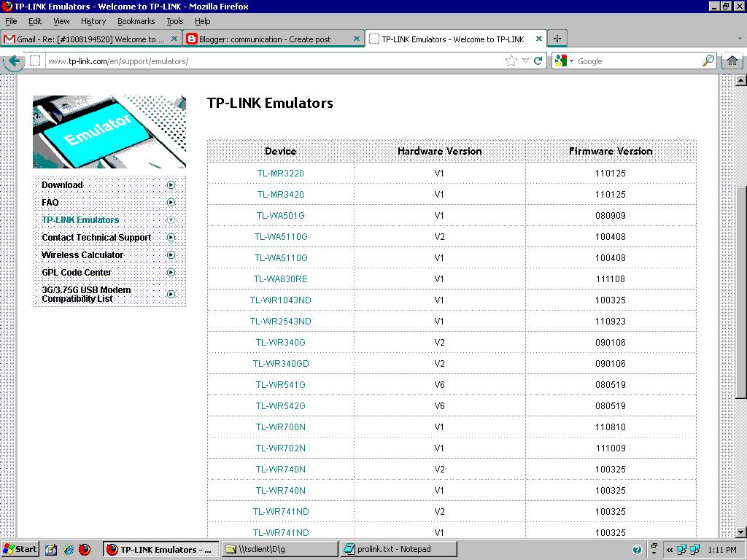The width and height of the screenshot is (747, 560).
Task: Bookmark this page with the star icon
Action: pyautogui.click(x=511, y=61)
